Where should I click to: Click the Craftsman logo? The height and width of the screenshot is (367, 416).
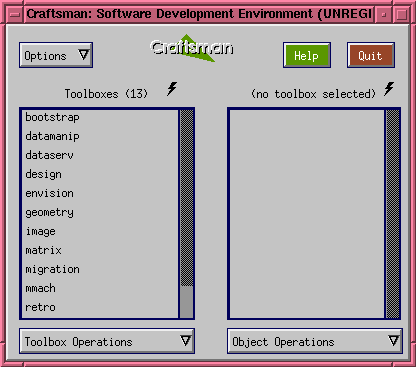point(192,48)
